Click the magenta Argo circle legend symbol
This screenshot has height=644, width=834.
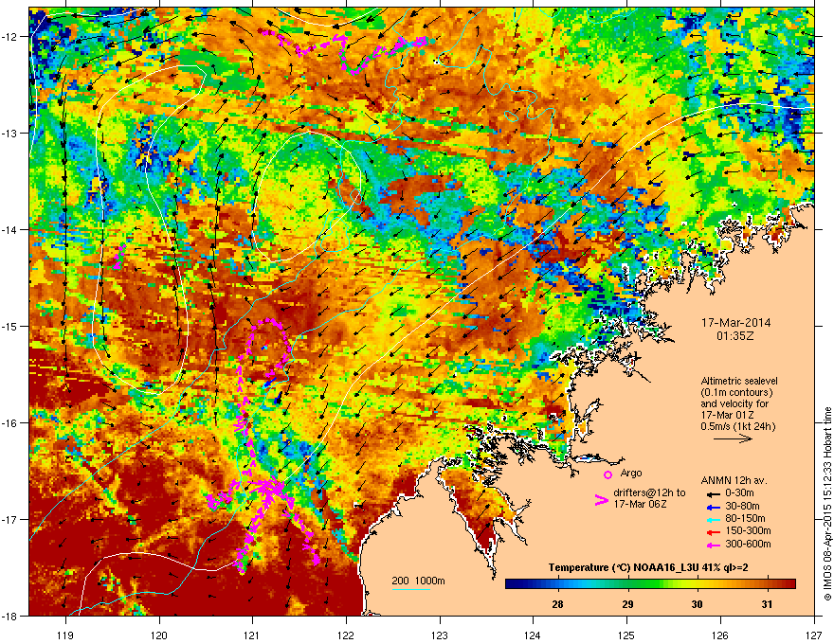pos(607,474)
